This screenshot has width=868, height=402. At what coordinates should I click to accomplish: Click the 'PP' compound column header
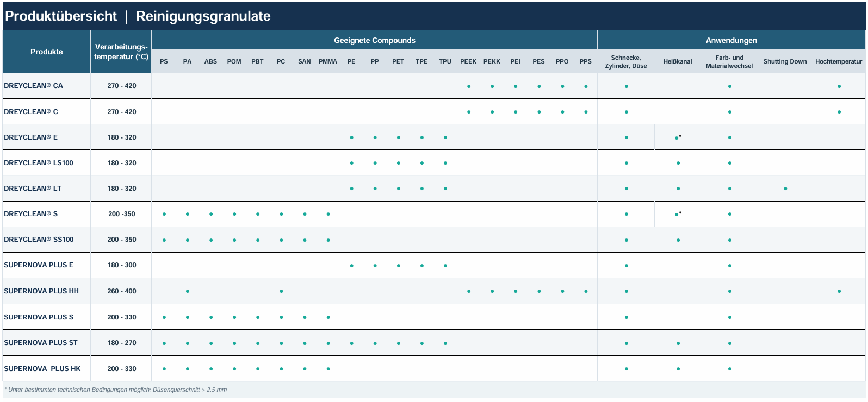375,61
